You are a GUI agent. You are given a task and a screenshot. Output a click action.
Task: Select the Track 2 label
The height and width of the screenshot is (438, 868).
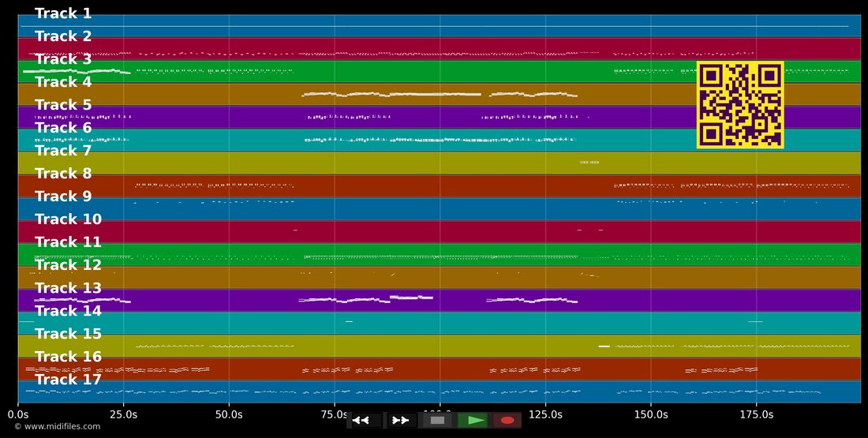point(63,36)
